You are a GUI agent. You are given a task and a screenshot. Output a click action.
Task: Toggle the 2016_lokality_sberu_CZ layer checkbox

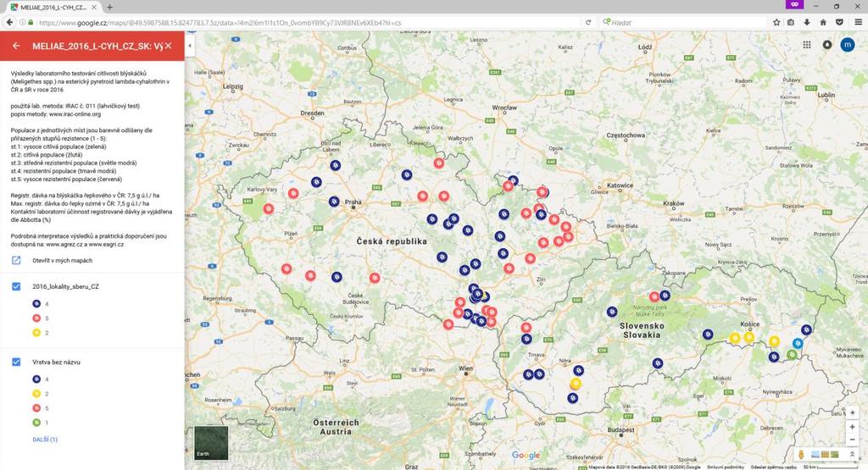(x=16, y=286)
